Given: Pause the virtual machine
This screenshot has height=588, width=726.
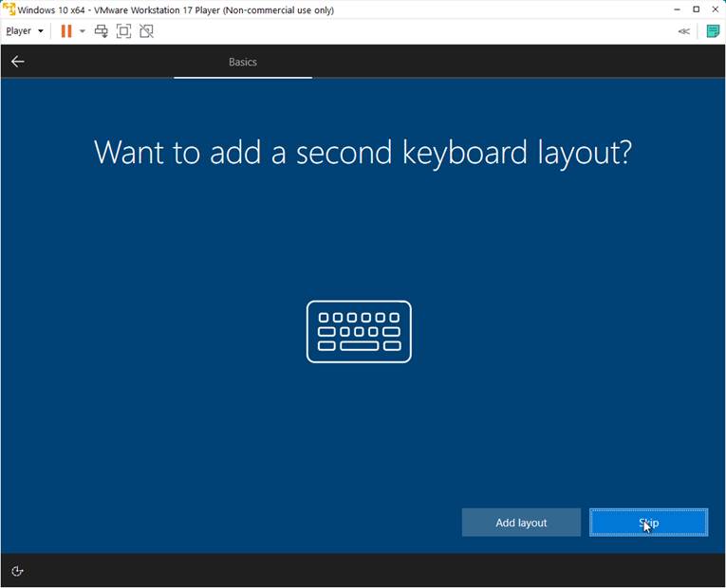Looking at the screenshot, I should [66, 31].
